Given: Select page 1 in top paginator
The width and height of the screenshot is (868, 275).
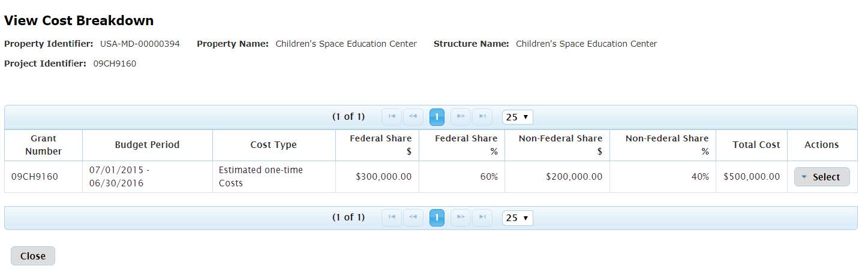Looking at the screenshot, I should (x=437, y=117).
